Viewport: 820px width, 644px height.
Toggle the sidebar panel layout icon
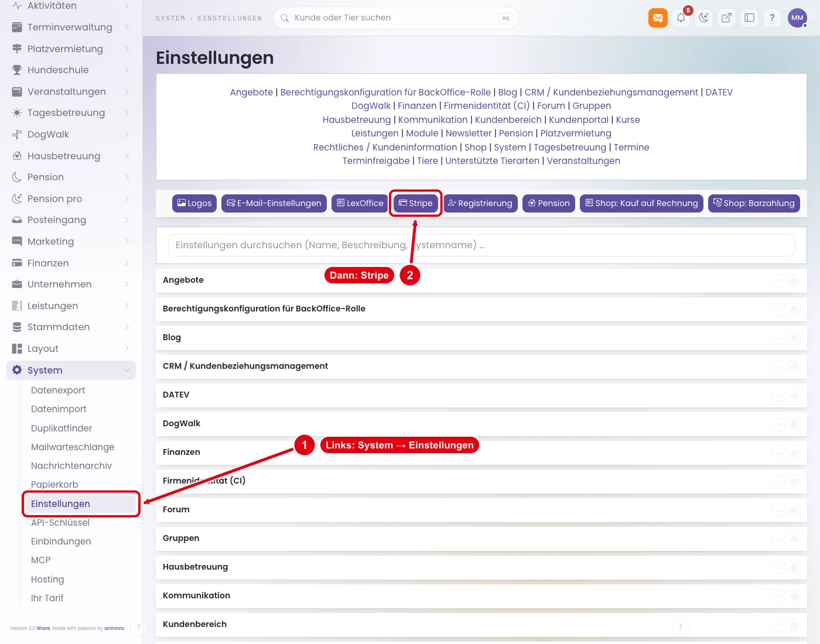(749, 18)
